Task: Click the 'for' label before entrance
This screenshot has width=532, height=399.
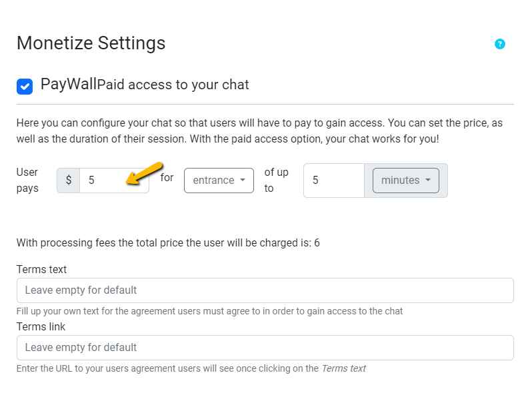Action: [x=167, y=178]
